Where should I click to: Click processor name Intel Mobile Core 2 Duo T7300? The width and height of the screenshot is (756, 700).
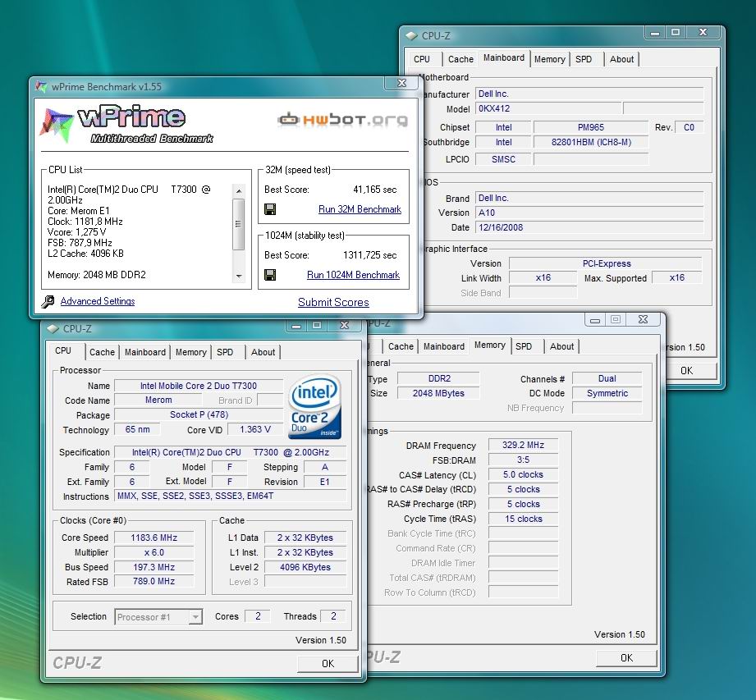(x=199, y=386)
